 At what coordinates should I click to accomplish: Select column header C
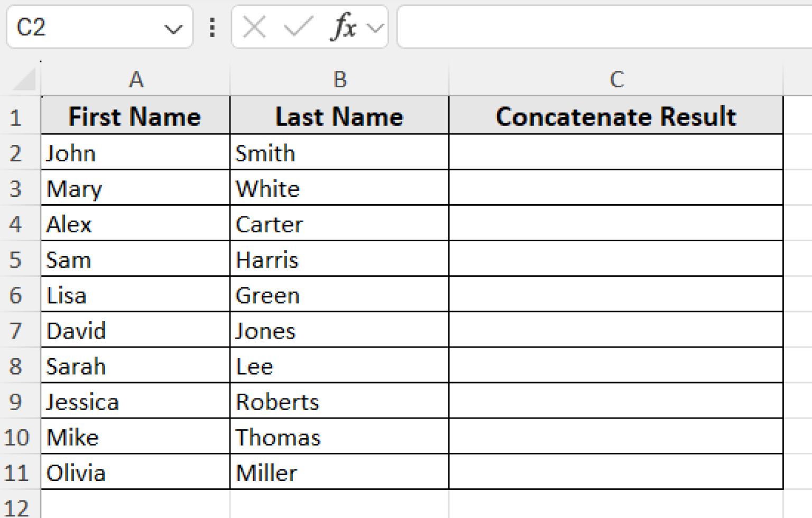pyautogui.click(x=616, y=79)
